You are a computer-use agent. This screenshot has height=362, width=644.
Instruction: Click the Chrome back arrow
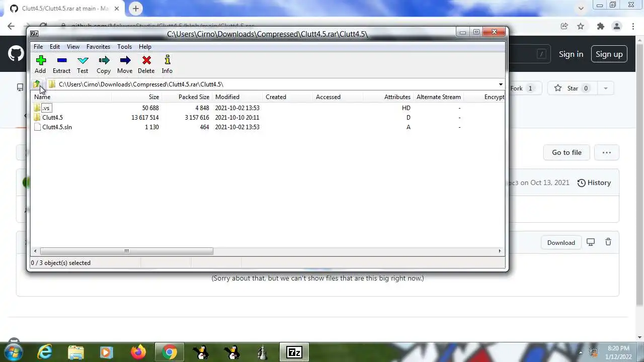click(x=11, y=26)
